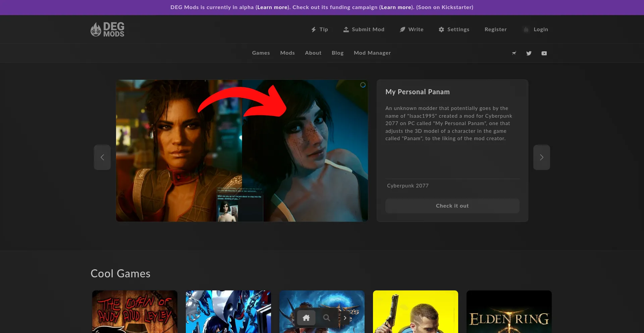Open the Nostr ostrich icon link
The height and width of the screenshot is (333, 644).
pos(514,53)
